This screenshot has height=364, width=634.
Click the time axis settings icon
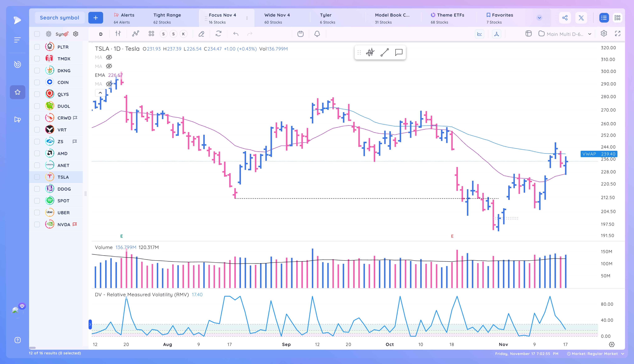tap(611, 345)
